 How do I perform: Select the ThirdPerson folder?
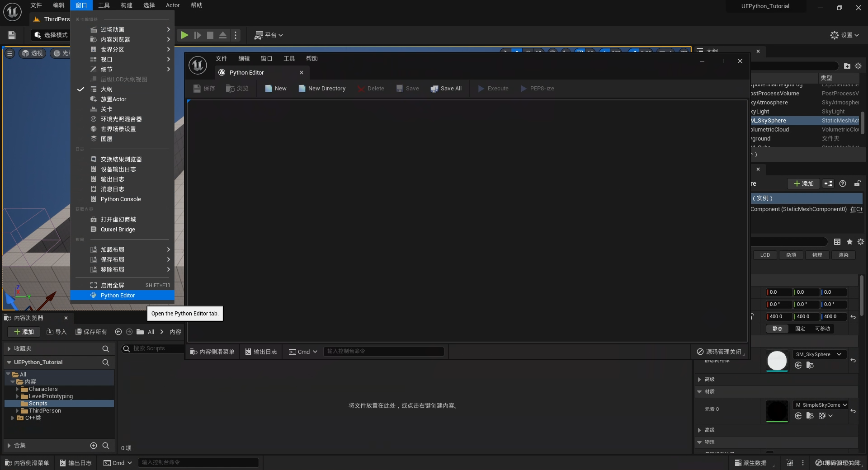pos(45,411)
